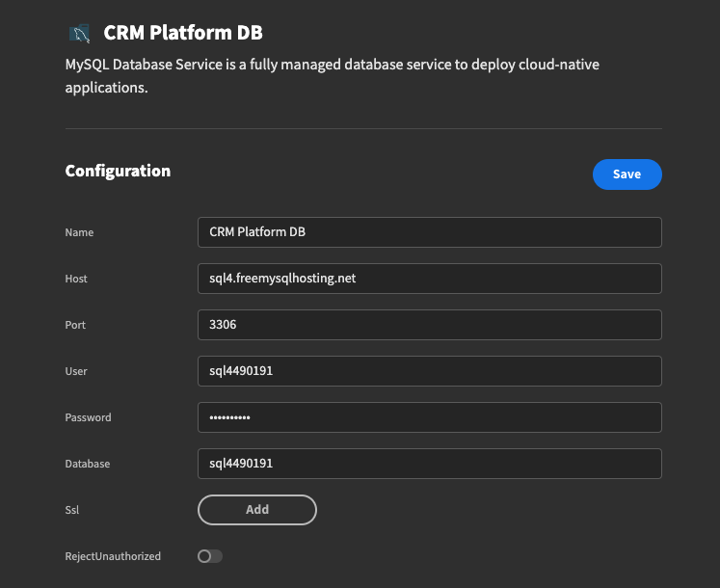Click the Host field with sql4.freemysqlhosting.net
Viewport: 720px width, 588px height.
429,279
